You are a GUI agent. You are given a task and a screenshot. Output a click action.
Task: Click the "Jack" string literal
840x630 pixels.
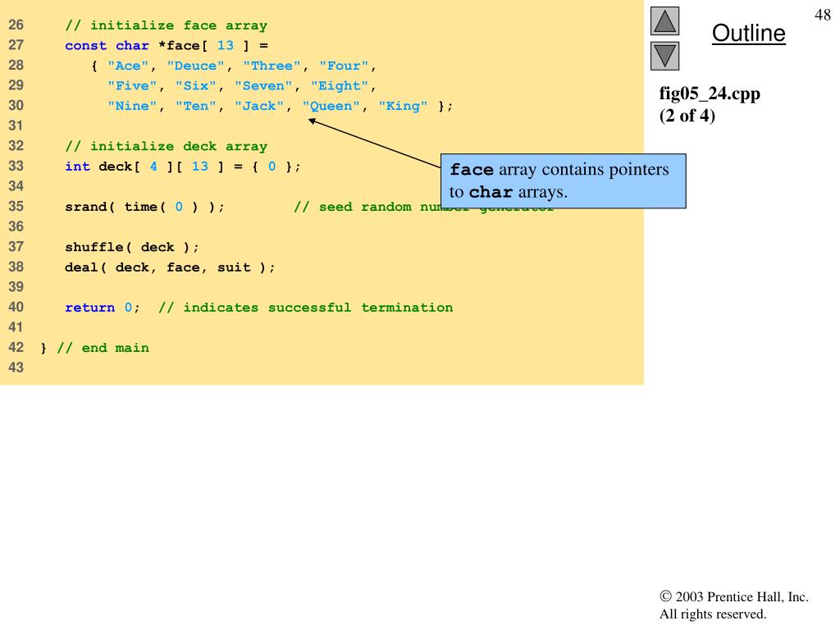pyautogui.click(x=259, y=106)
